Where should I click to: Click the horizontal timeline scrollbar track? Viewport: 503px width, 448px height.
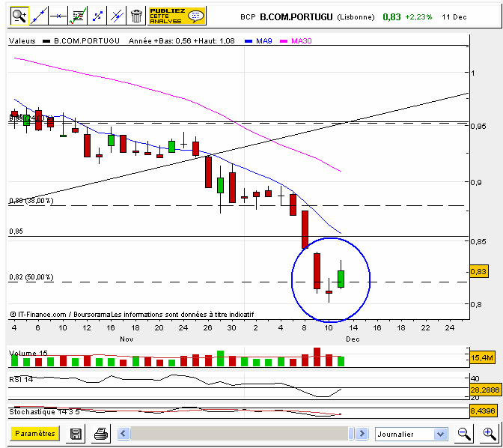pyautogui.click(x=240, y=434)
